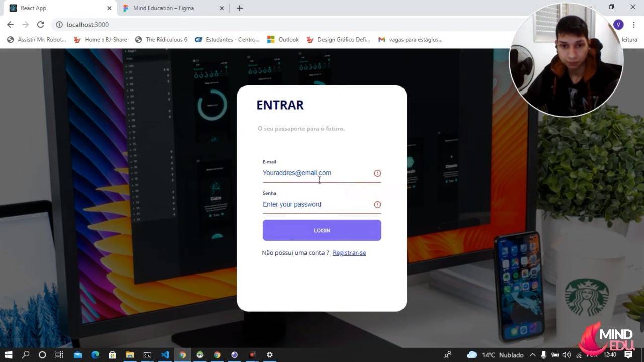Open the 'vagas para estágios' bookmark folder
Image resolution: width=644 pixels, height=362 pixels.
click(x=412, y=39)
